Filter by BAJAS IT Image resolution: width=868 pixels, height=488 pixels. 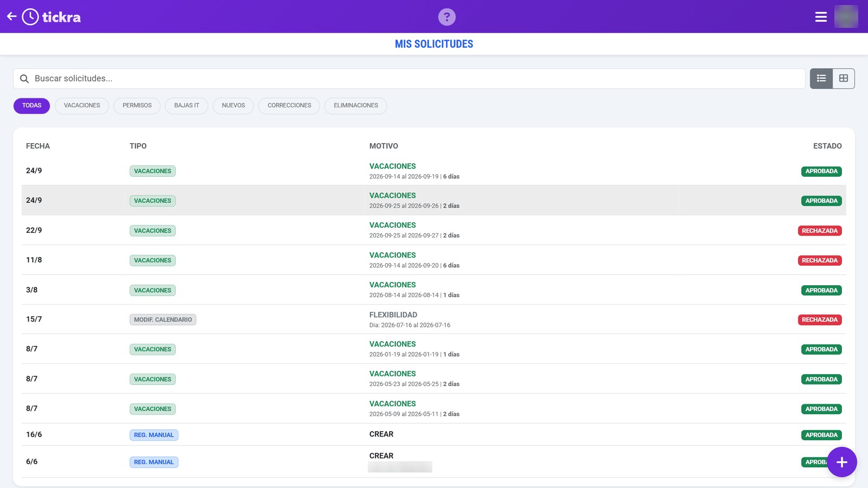187,106
